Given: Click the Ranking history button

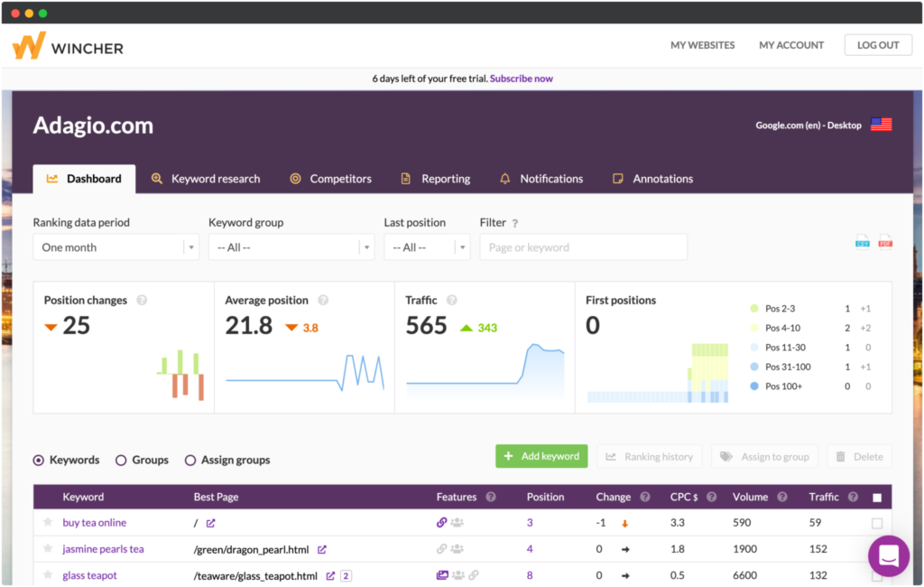Looking at the screenshot, I should pyautogui.click(x=650, y=456).
